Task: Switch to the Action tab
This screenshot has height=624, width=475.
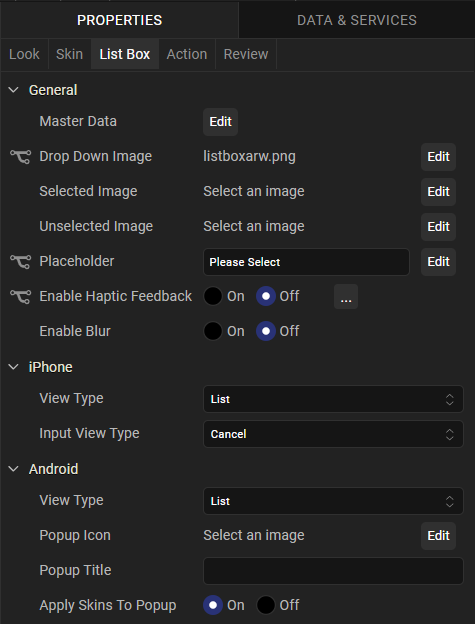Action: point(187,54)
